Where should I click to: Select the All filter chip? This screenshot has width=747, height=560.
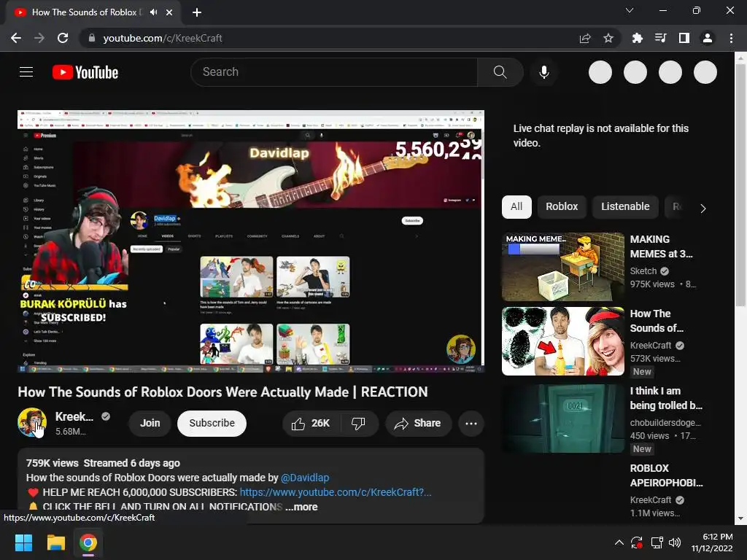tap(516, 206)
